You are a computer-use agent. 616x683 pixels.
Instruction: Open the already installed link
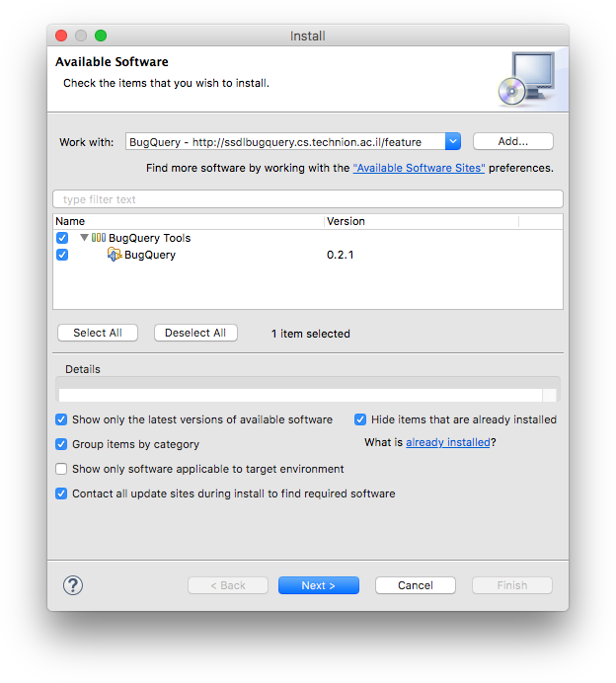[448, 442]
